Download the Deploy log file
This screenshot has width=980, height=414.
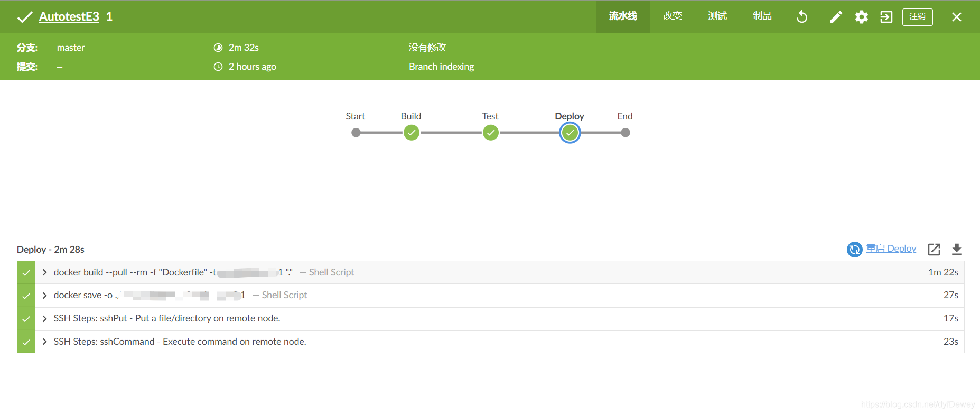tap(956, 249)
